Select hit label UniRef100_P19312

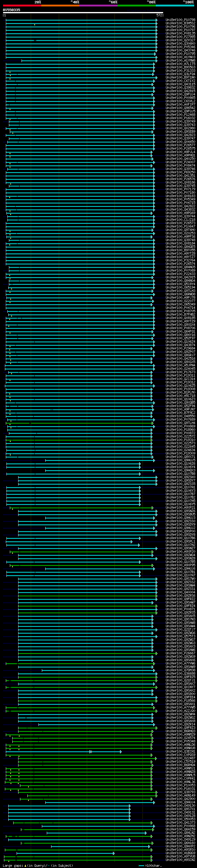point(180,382)
